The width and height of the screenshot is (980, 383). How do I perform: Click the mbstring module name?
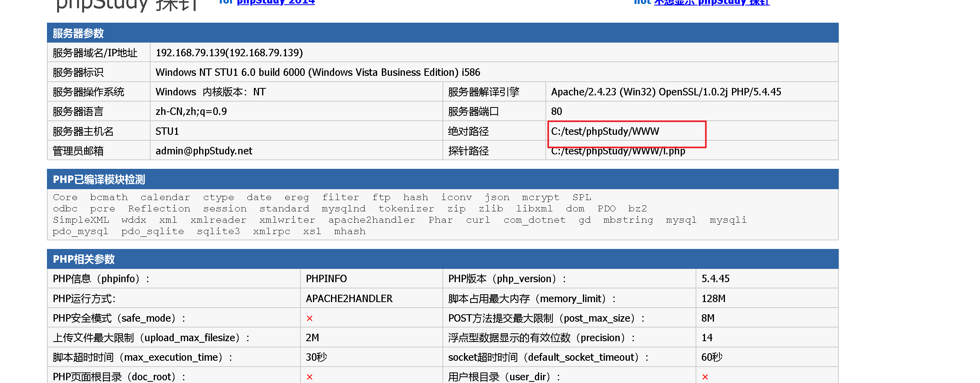coord(628,220)
